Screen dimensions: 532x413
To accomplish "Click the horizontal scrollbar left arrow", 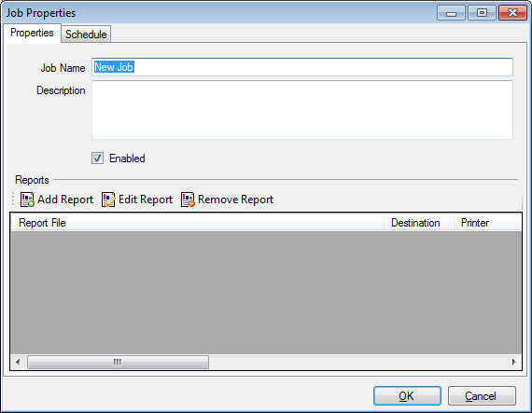I will (18, 362).
